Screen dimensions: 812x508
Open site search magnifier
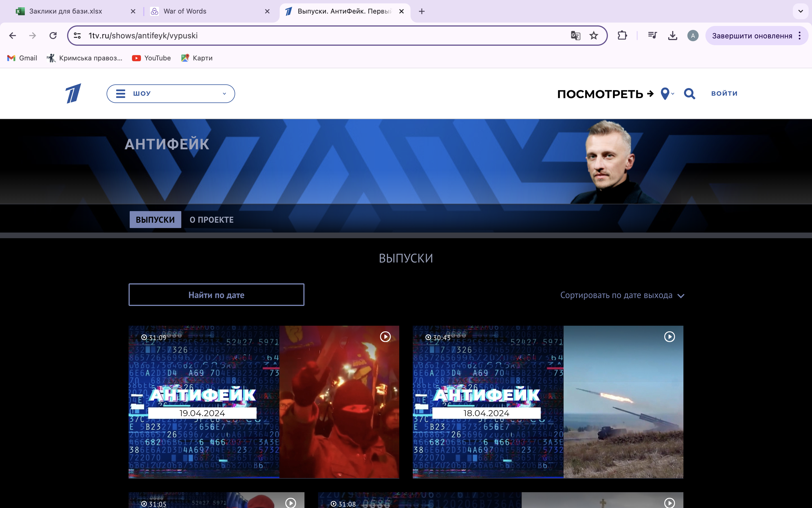[690, 94]
